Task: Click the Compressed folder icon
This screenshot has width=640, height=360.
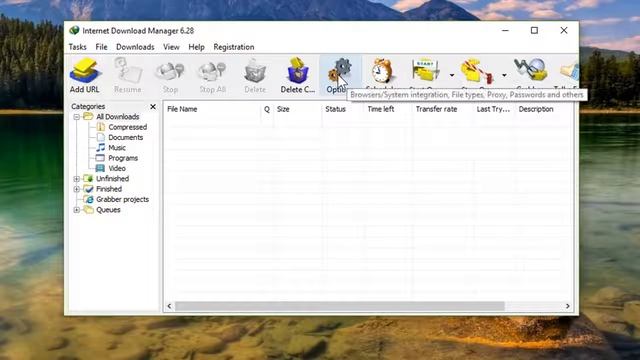Action: [x=100, y=127]
